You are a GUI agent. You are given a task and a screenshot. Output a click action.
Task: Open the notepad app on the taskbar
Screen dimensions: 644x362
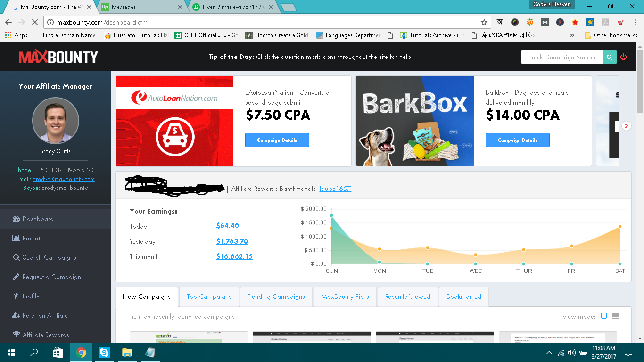[150, 353]
